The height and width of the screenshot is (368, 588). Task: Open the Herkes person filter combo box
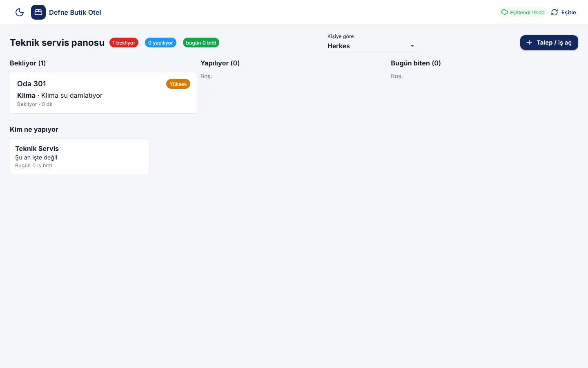tap(372, 46)
